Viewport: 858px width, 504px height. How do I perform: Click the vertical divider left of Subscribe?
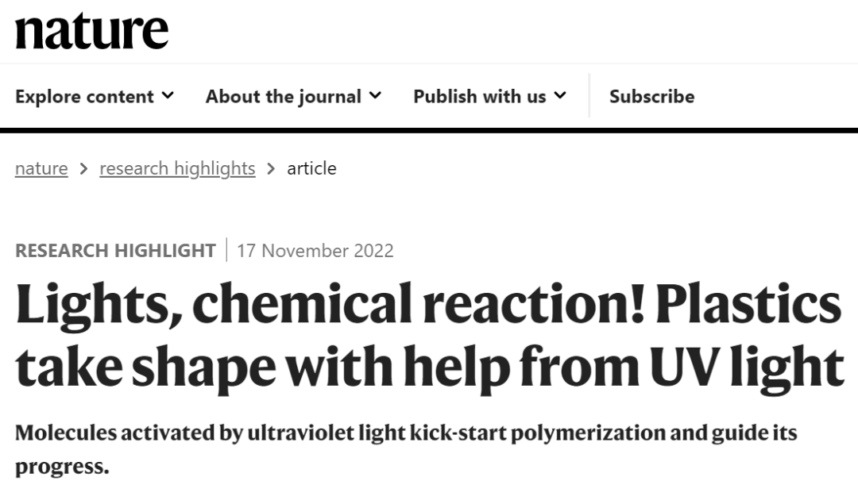point(589,96)
